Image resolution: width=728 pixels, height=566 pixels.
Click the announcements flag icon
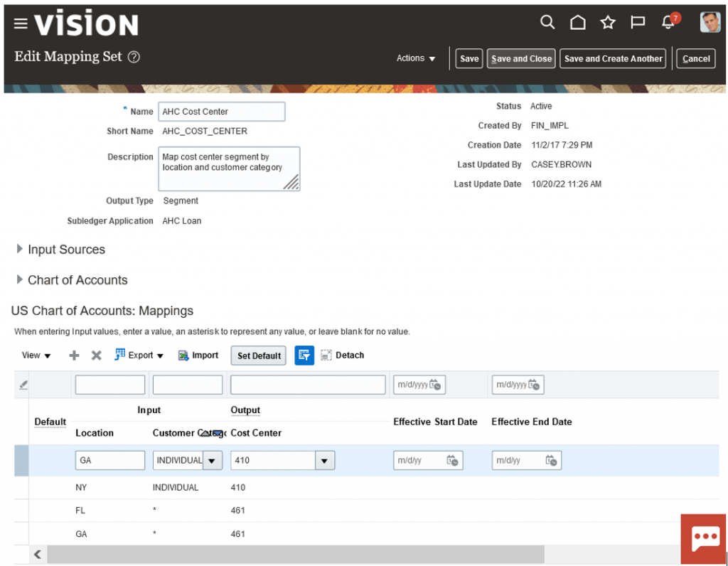(637, 22)
